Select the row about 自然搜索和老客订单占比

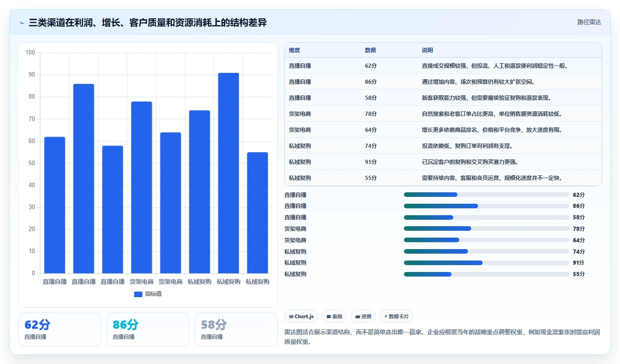(443, 114)
